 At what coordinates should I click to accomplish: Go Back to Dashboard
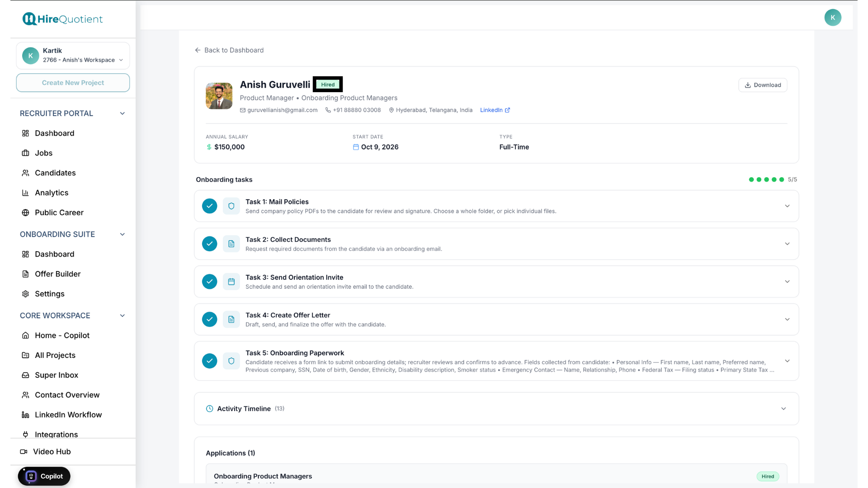click(229, 50)
